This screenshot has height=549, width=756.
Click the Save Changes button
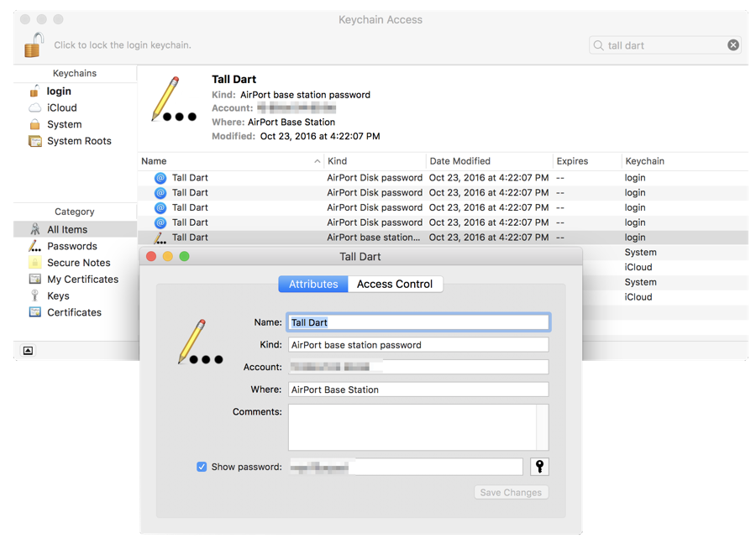pyautogui.click(x=511, y=492)
